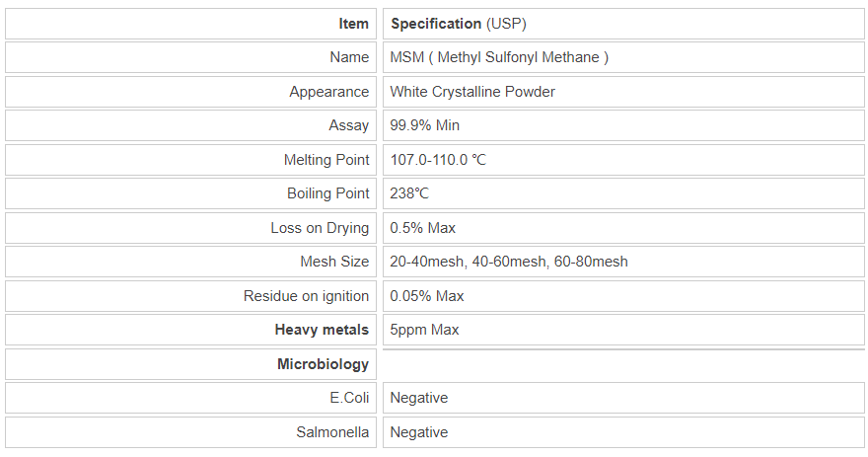Select the Loss on Drying label

[320, 228]
